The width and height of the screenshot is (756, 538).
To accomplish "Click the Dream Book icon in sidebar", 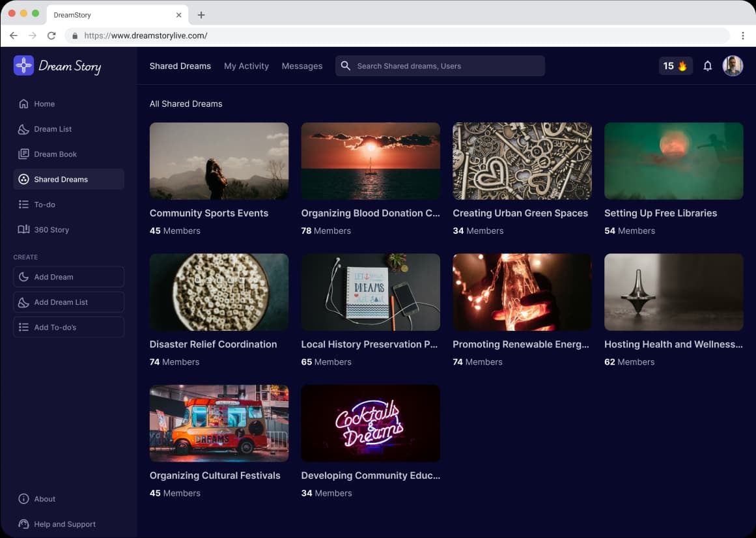I will [x=23, y=154].
